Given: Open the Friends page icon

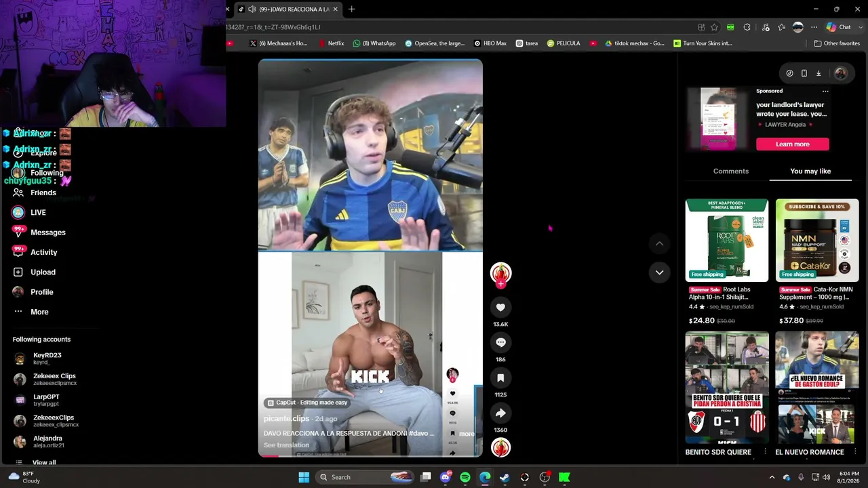Looking at the screenshot, I should coord(18,192).
